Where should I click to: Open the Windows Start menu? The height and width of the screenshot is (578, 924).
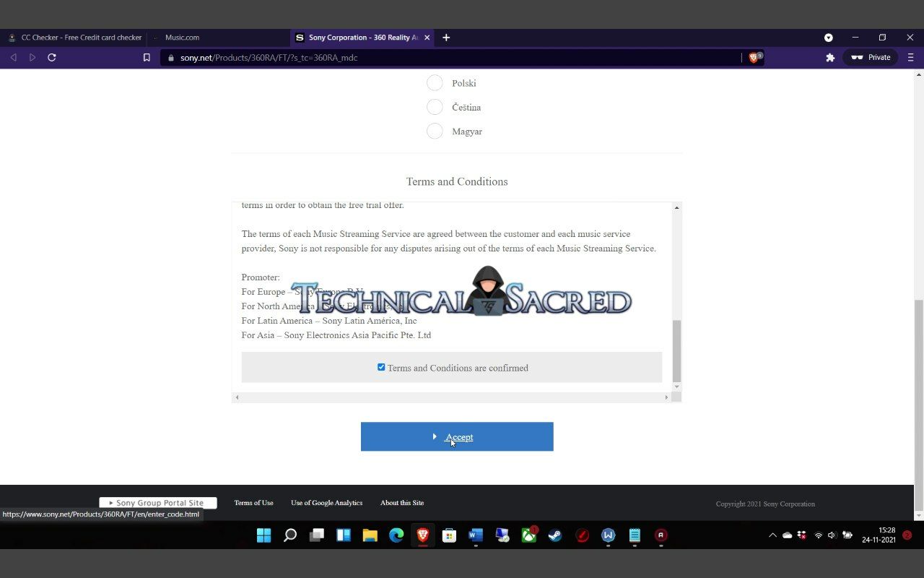263,535
